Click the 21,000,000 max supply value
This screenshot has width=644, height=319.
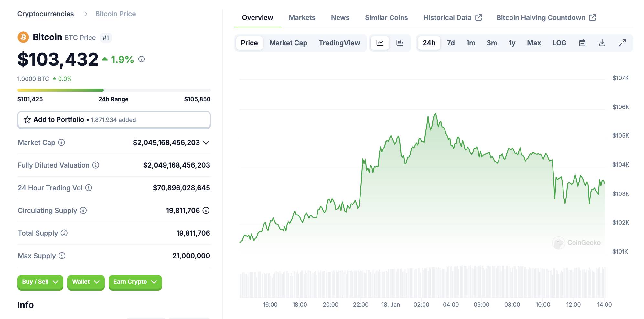191,256
